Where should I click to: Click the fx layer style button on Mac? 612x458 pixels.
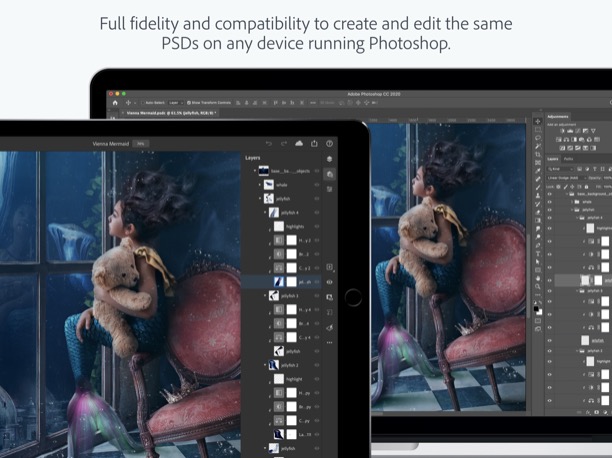(588, 412)
